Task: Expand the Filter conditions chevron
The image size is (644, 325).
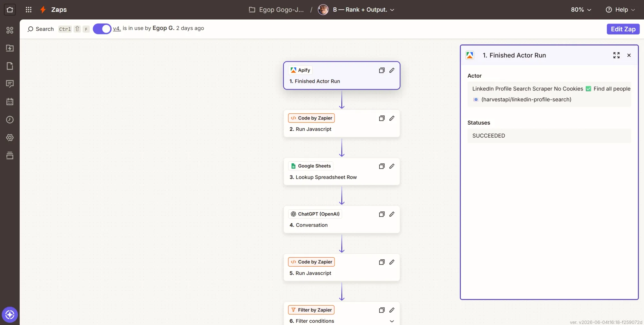Action: click(x=392, y=321)
